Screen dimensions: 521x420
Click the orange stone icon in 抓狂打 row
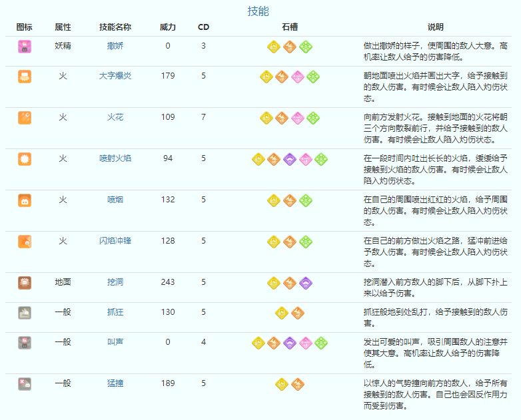(x=297, y=313)
